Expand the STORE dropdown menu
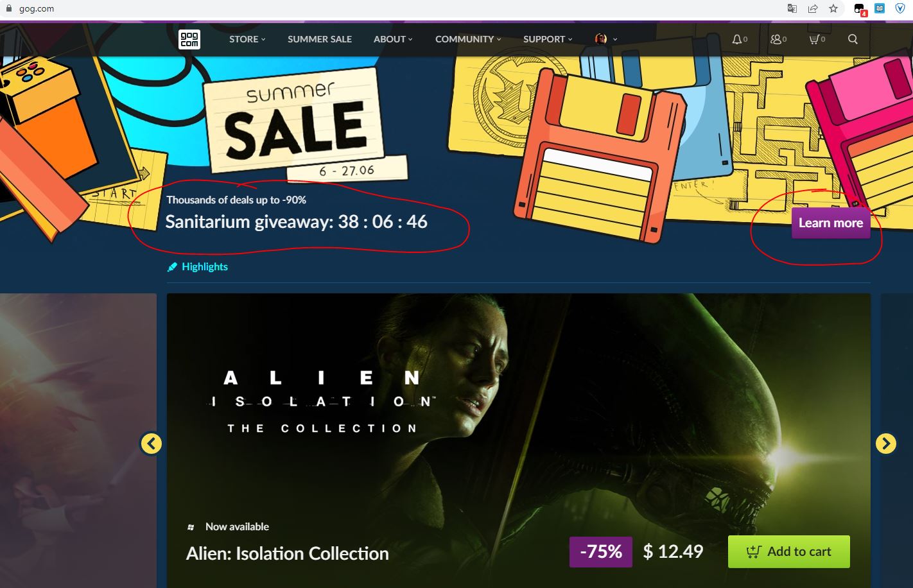This screenshot has height=588, width=913. [247, 39]
